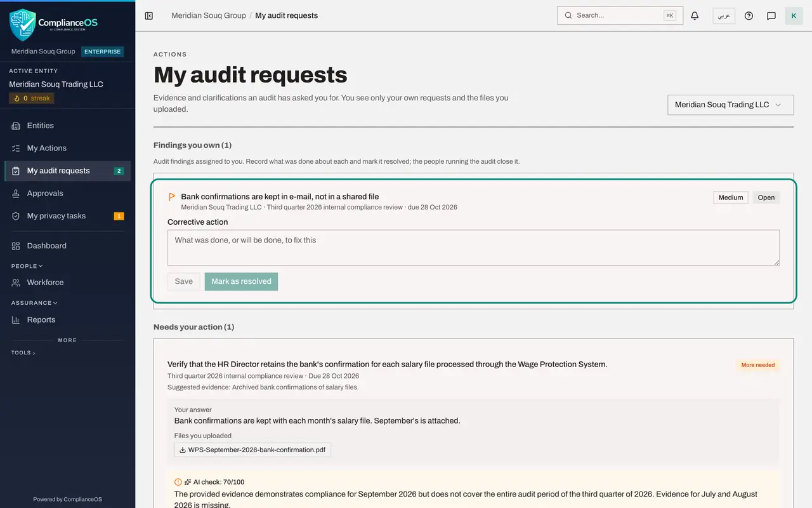Click the Open status tag

[x=766, y=197]
